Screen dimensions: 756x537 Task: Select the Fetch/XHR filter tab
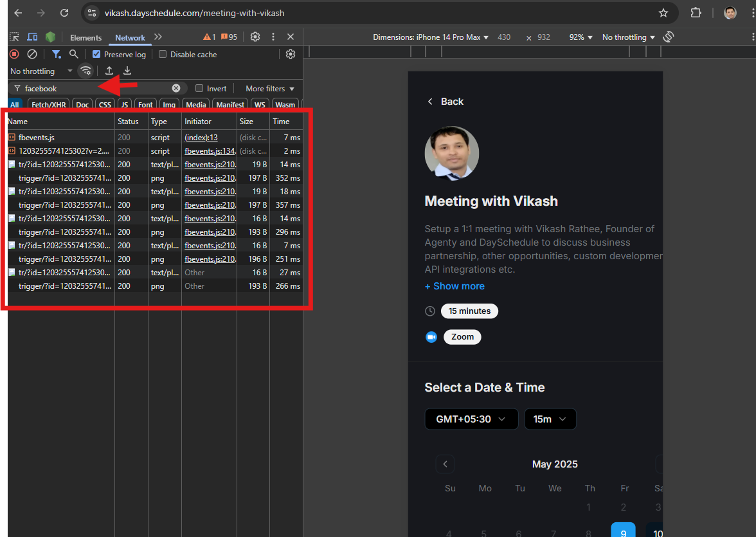[x=49, y=104]
